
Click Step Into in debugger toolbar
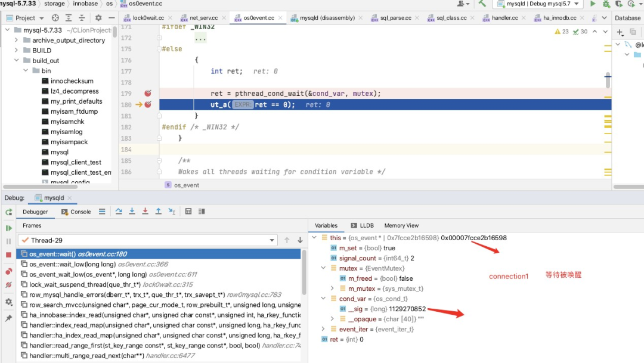pyautogui.click(x=132, y=212)
